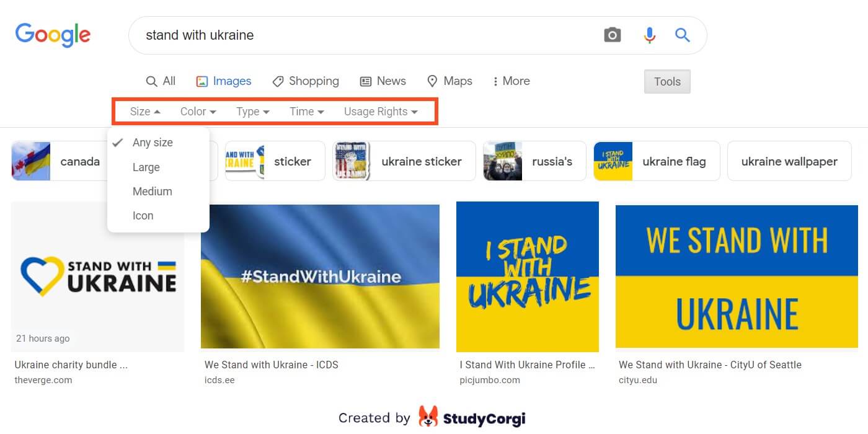Switch to the News tab
The width and height of the screenshot is (868, 434).
tap(383, 81)
